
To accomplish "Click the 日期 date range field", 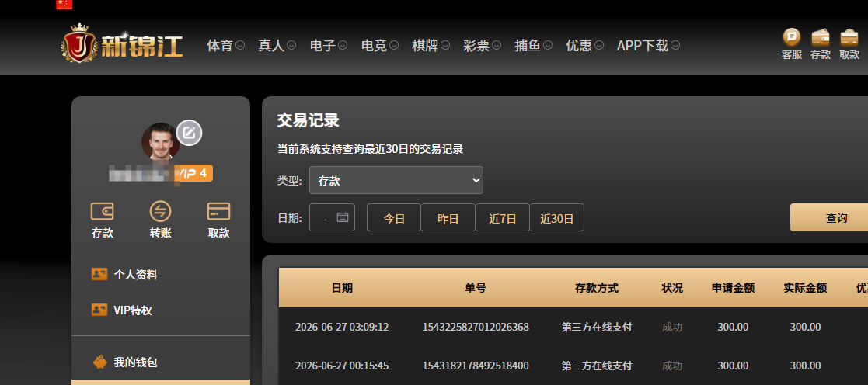I will tap(332, 217).
